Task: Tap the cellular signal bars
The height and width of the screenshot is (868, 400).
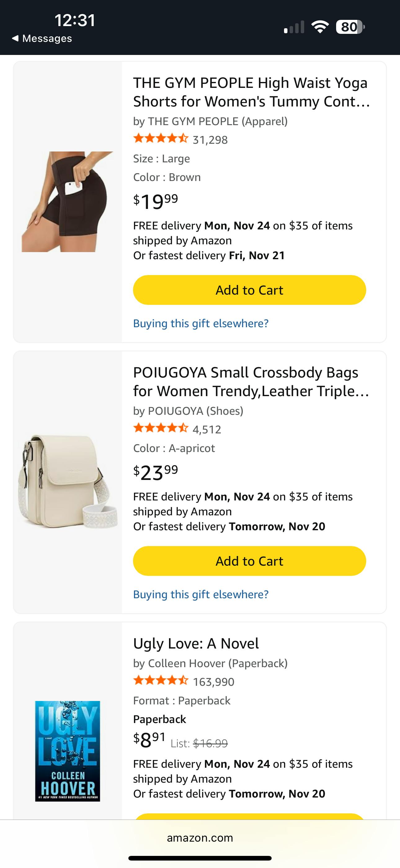Action: pyautogui.click(x=294, y=27)
